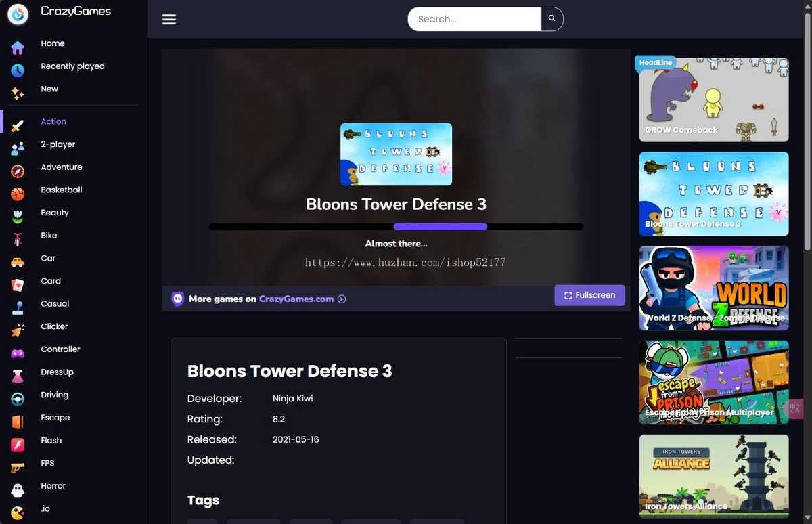
Task: Click the FPS gun icon
Action: tap(18, 468)
